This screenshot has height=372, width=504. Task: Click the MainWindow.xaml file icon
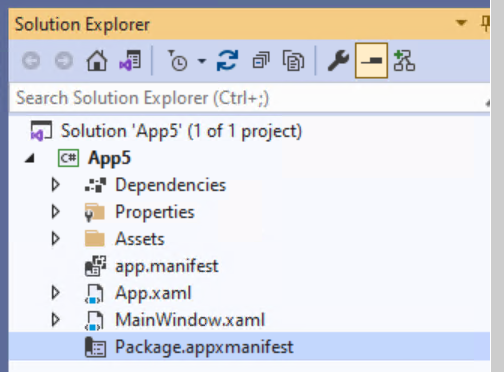click(x=94, y=321)
